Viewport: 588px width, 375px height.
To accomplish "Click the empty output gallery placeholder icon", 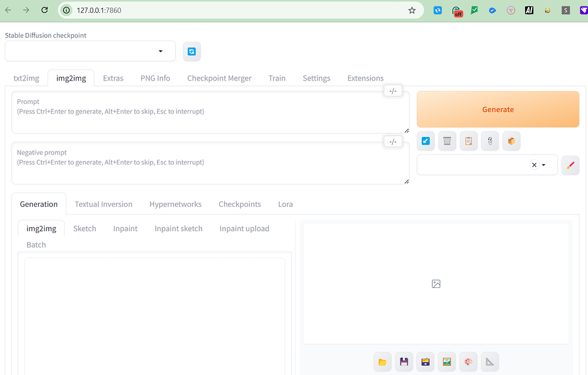I will coord(436,284).
